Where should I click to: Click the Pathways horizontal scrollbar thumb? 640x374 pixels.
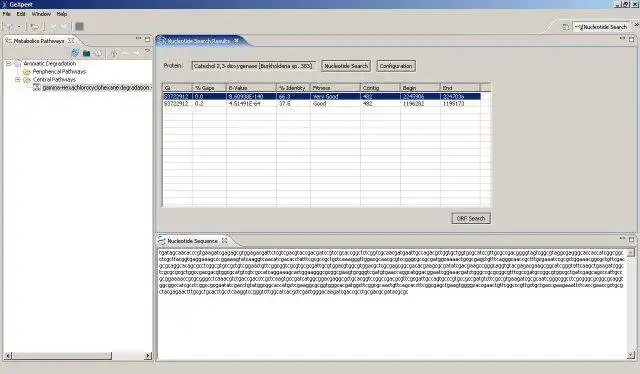coord(62,356)
